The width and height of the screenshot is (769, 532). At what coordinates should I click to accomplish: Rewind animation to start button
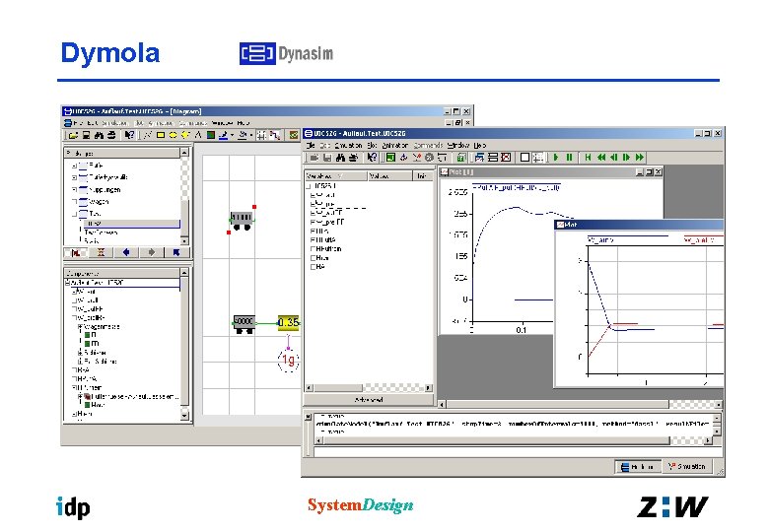(x=588, y=158)
